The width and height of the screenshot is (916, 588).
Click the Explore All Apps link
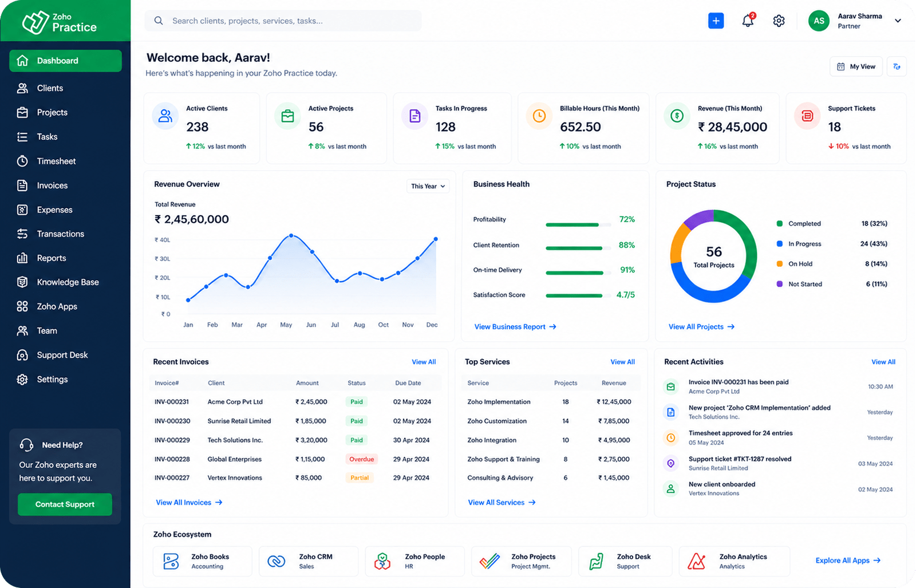coord(848,561)
